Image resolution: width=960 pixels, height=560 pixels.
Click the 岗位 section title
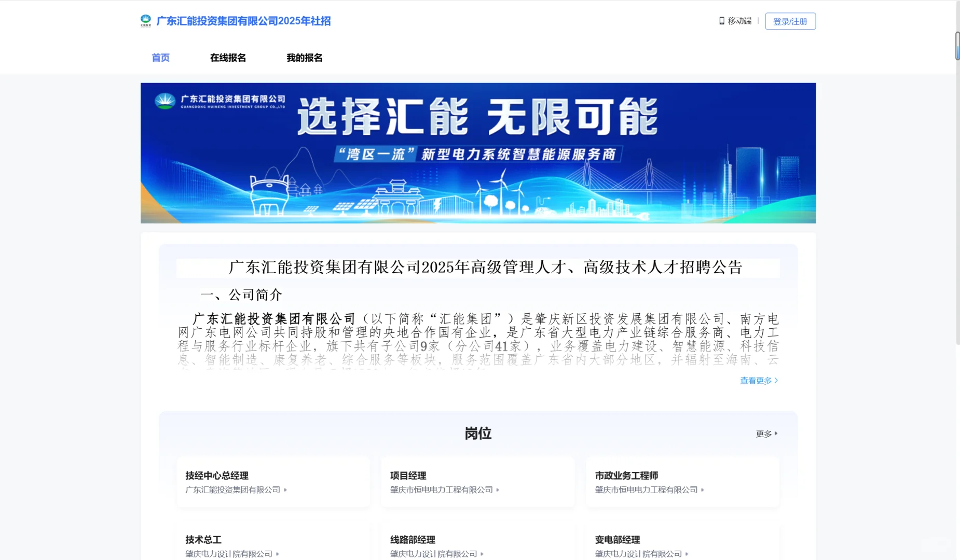tap(478, 433)
